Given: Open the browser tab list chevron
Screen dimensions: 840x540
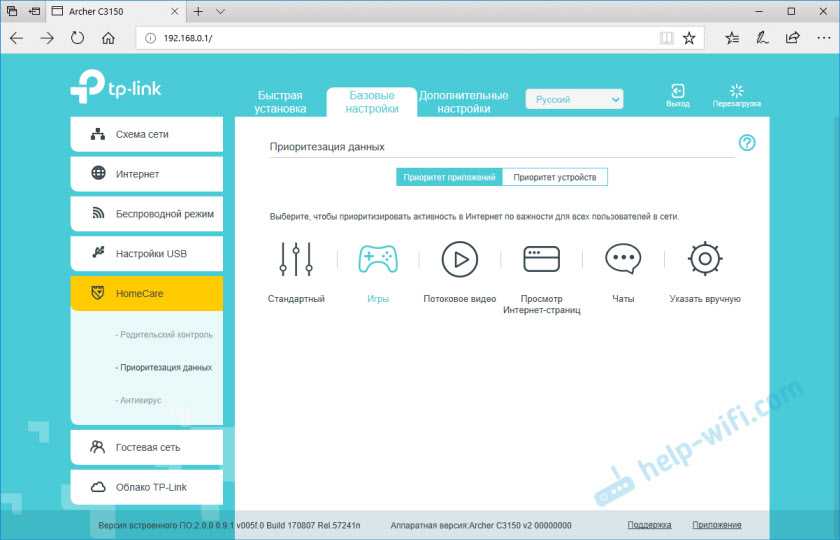Looking at the screenshot, I should (220, 11).
